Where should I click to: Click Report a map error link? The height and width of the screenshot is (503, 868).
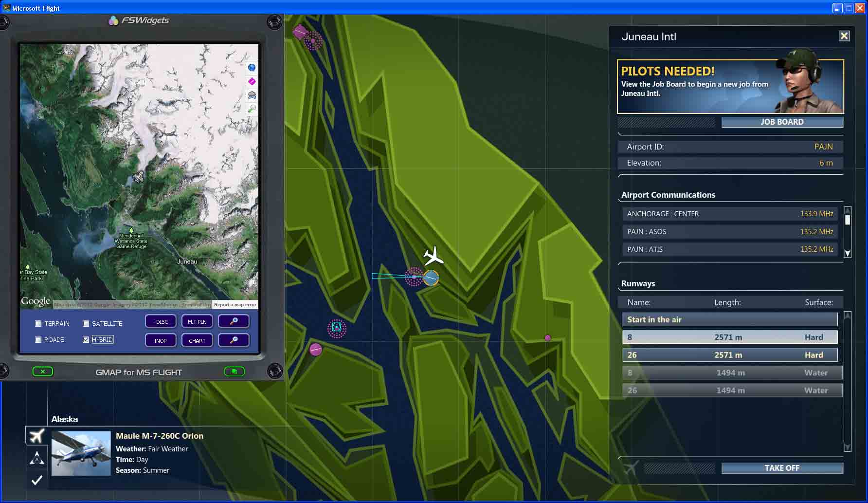point(235,305)
